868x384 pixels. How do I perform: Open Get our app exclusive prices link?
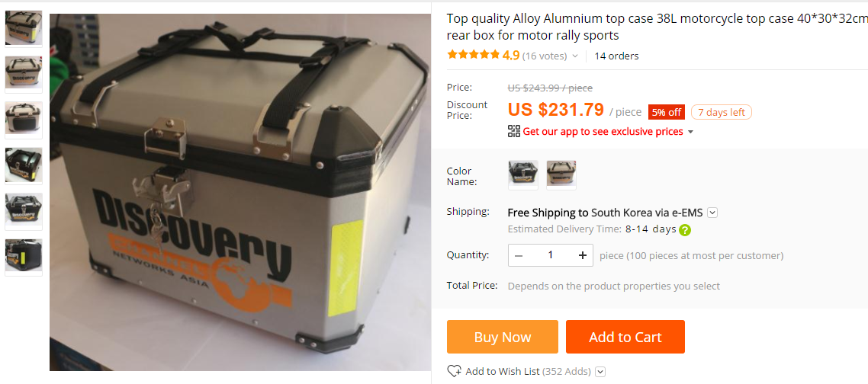pyautogui.click(x=603, y=132)
